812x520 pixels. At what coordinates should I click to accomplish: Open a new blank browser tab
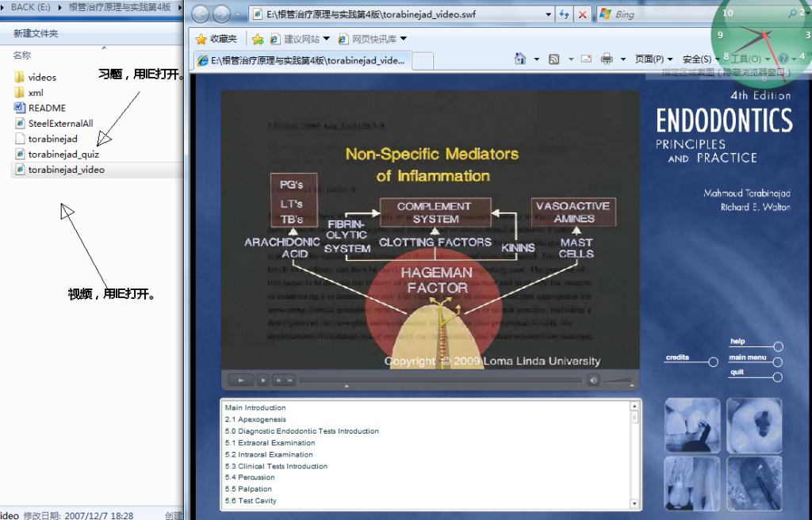click(423, 61)
